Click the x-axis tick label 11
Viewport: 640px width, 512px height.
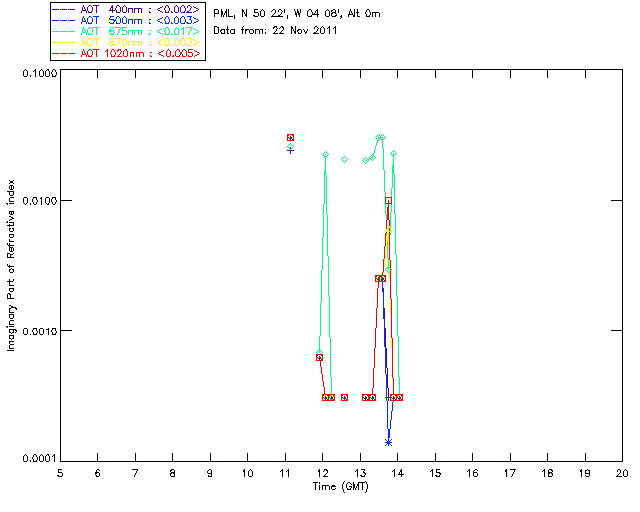click(x=285, y=473)
